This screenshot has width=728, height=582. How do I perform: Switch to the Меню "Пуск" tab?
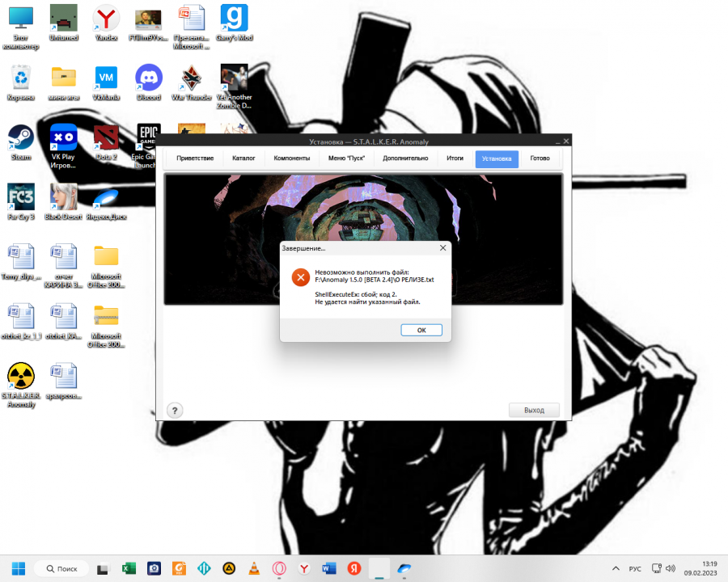[x=346, y=158]
